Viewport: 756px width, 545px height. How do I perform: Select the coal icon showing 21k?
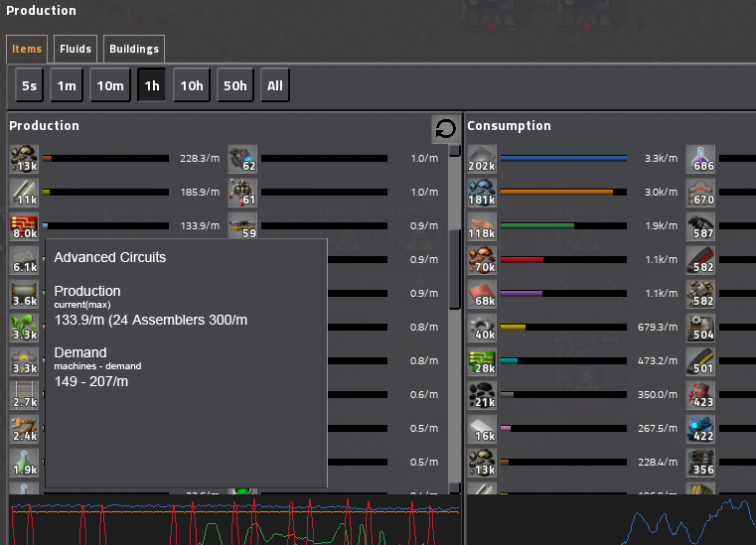482,395
